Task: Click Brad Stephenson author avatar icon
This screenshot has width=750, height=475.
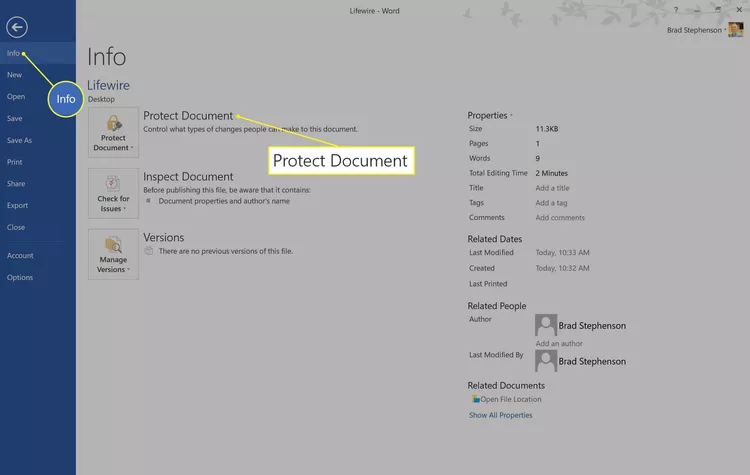Action: click(546, 325)
